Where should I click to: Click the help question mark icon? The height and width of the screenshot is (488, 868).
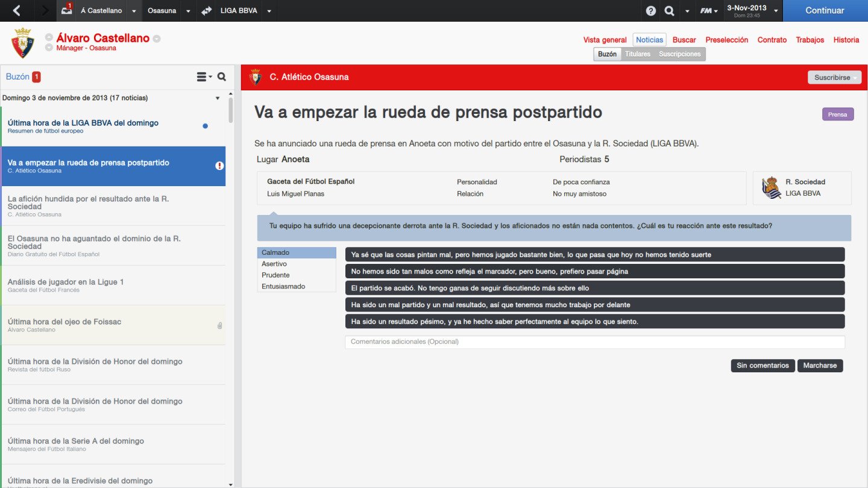[x=651, y=11]
